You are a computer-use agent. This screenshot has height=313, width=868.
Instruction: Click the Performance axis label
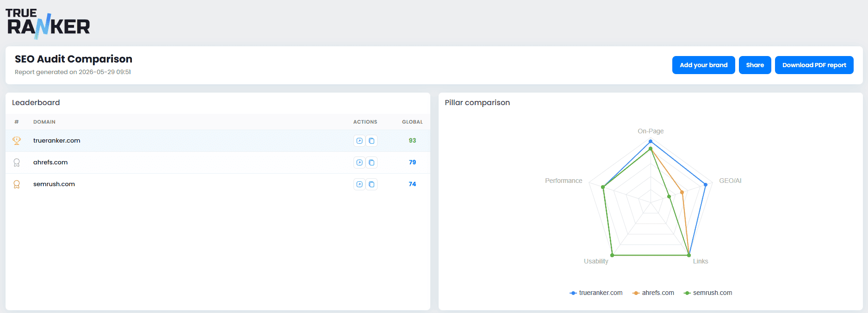tap(564, 181)
